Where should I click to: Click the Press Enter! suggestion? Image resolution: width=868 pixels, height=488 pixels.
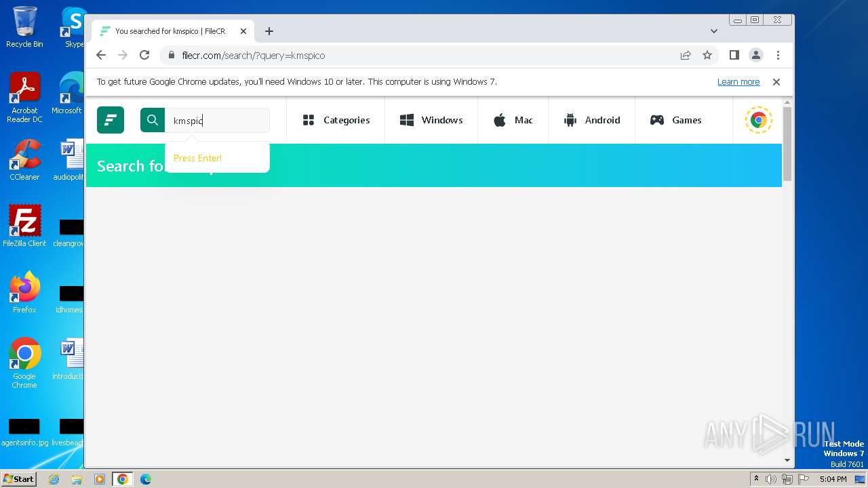197,158
